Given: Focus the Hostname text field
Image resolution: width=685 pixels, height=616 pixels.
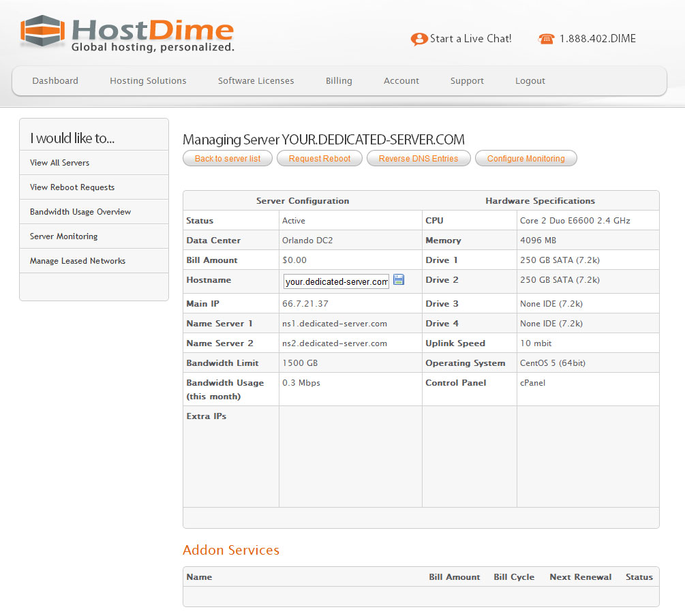Looking at the screenshot, I should tap(336, 281).
